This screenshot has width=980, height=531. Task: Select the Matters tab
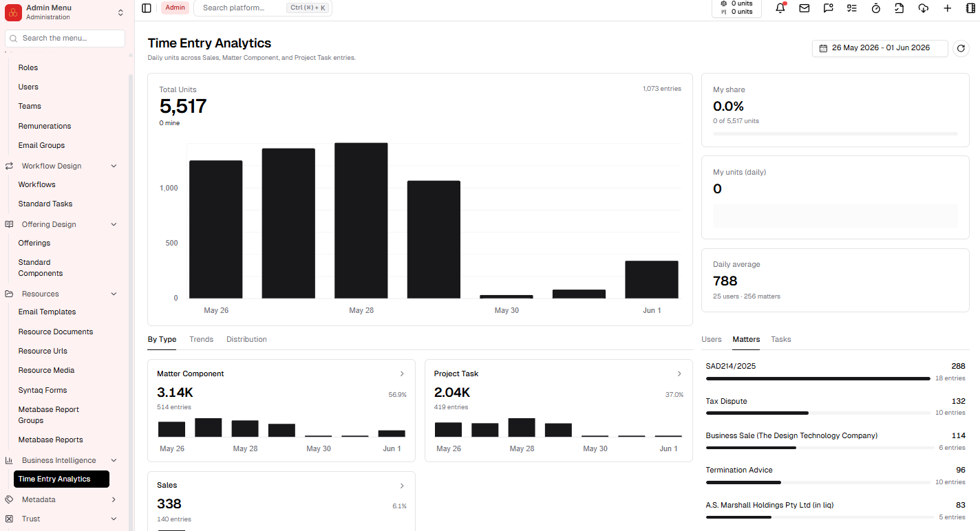746,339
